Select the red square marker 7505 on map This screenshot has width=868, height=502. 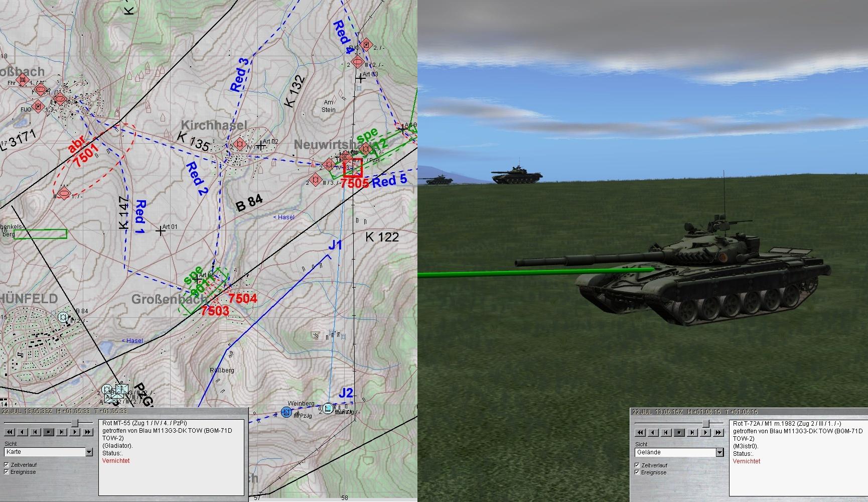pos(353,167)
